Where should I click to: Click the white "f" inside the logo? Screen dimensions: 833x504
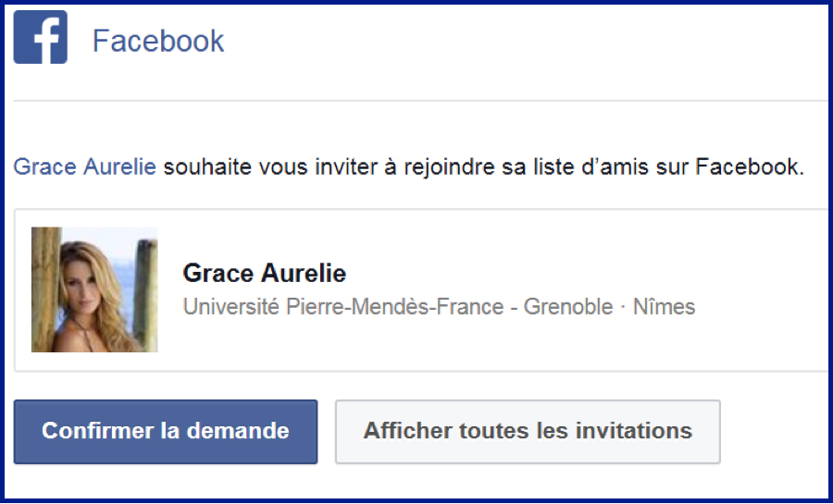(44, 40)
